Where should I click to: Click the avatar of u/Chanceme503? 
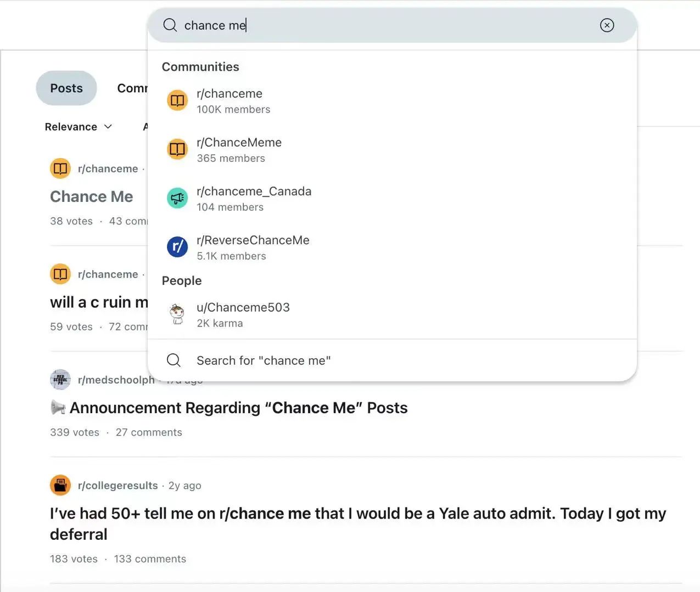[x=177, y=314]
